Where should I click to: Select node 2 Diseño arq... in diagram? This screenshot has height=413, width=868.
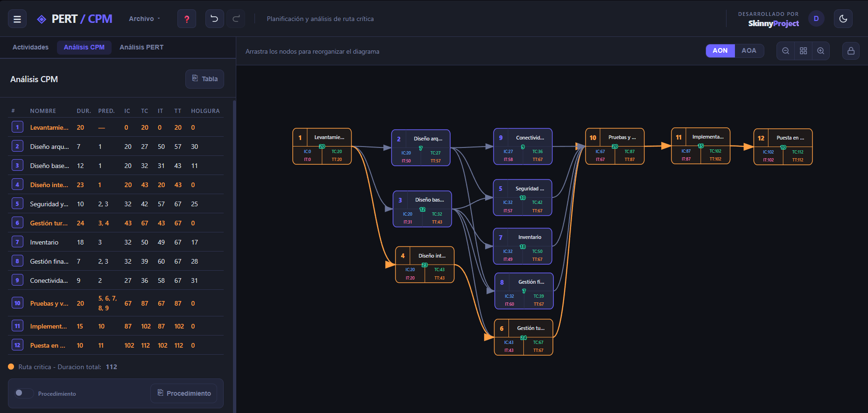pyautogui.click(x=421, y=147)
